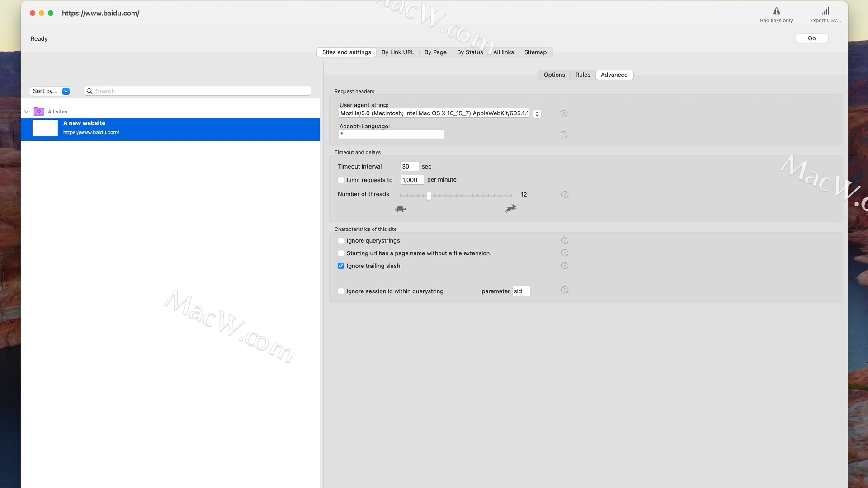868x488 pixels.
Task: Open the Rules settings tab
Action: tap(582, 75)
